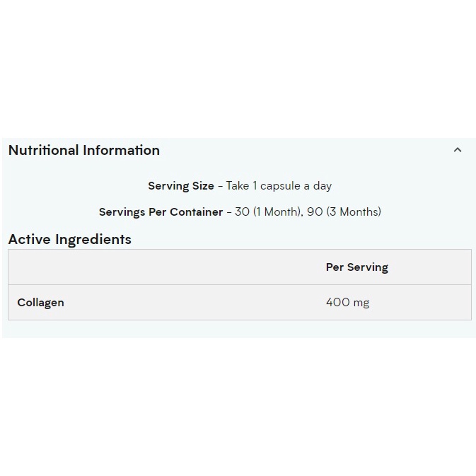The image size is (476, 476).
Task: Select the Collagen ingredient row label
Action: [x=41, y=303]
